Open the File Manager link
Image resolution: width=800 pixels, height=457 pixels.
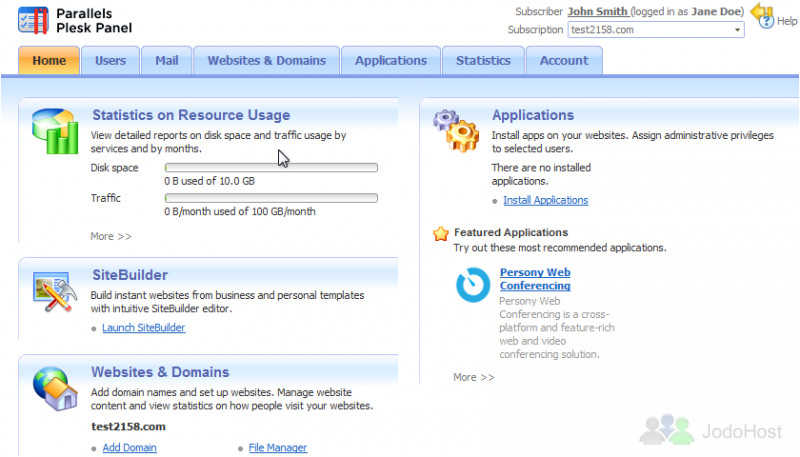pyautogui.click(x=278, y=447)
